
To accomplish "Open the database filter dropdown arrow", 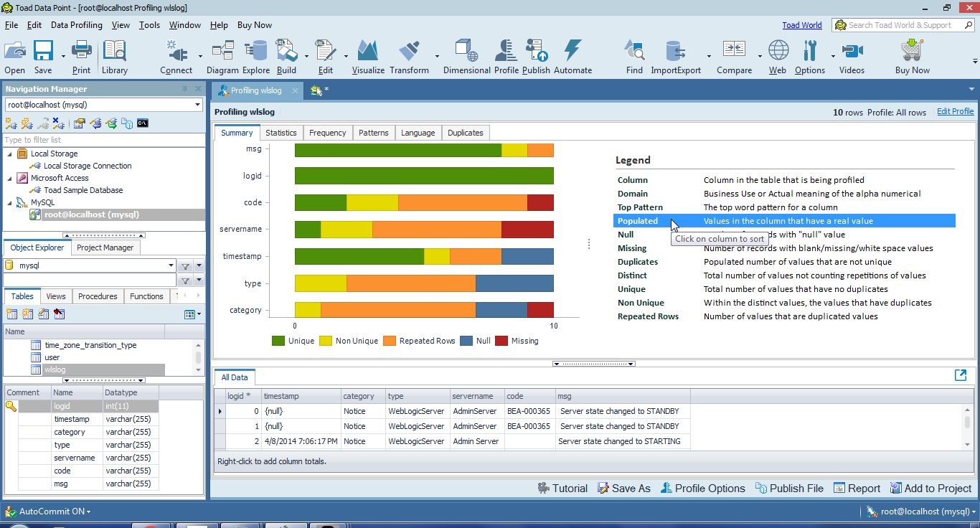I will [x=199, y=265].
